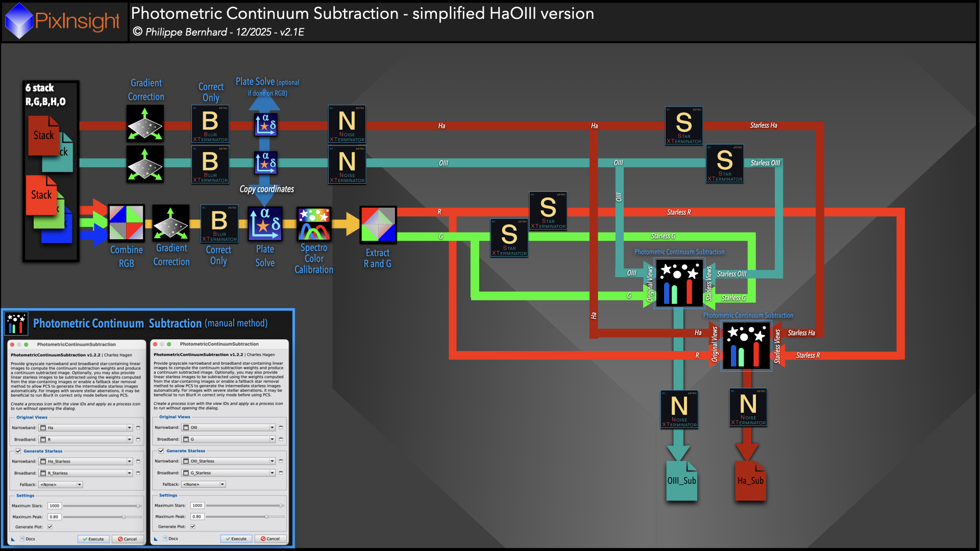Click the StarXTerminator icon on the Starless Ha line
The width and height of the screenshot is (980, 551).
point(683,126)
